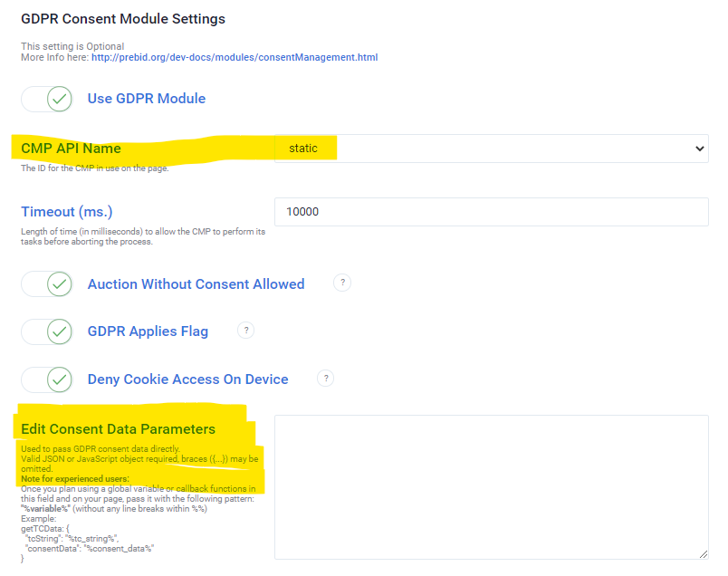
Task: Click the "Use GDPR Module" label text
Action: [x=147, y=99]
